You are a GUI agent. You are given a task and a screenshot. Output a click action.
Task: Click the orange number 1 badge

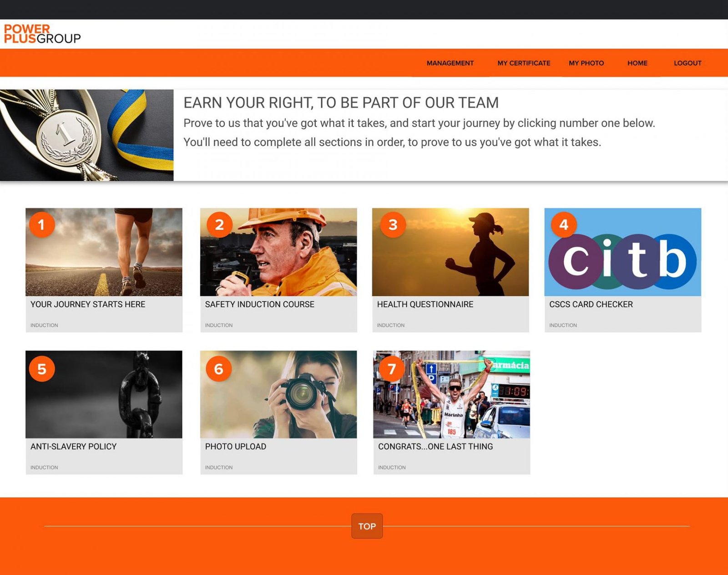coord(41,224)
